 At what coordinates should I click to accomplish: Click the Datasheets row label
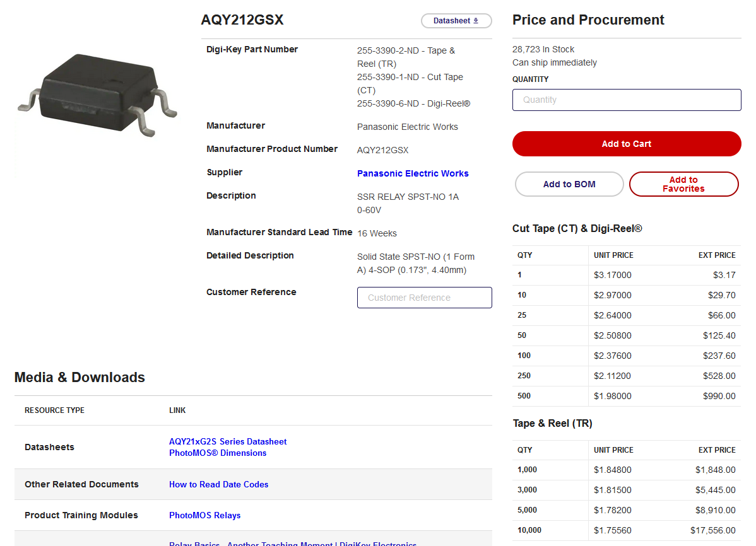click(x=49, y=447)
